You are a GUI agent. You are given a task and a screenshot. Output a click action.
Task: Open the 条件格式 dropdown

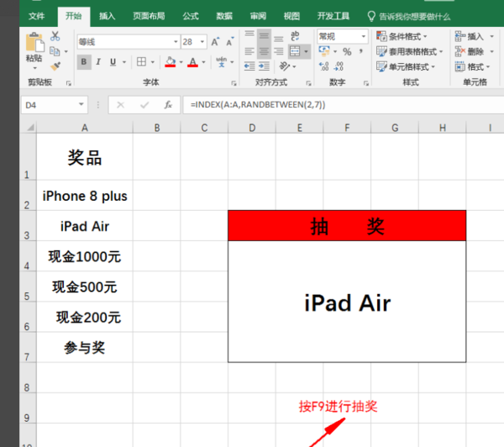(402, 36)
